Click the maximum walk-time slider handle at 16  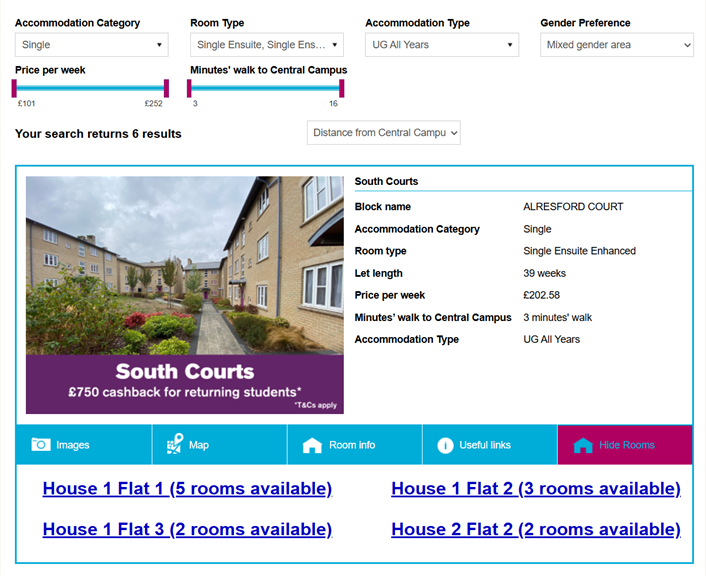click(342, 88)
